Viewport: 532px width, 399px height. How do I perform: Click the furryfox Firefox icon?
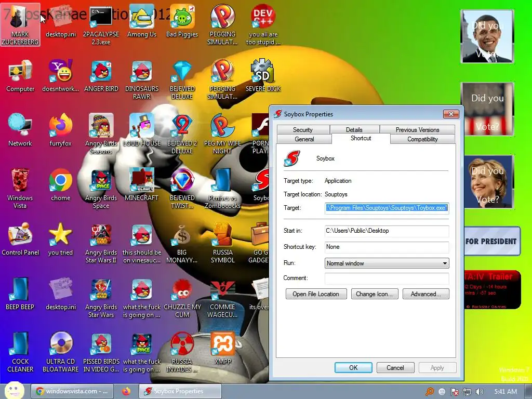pos(60,130)
